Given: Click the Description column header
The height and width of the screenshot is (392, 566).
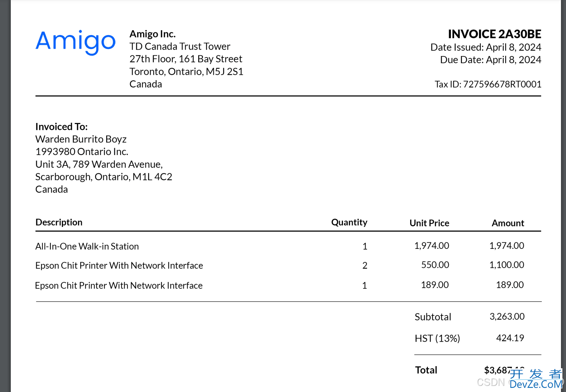Looking at the screenshot, I should click(x=59, y=222).
